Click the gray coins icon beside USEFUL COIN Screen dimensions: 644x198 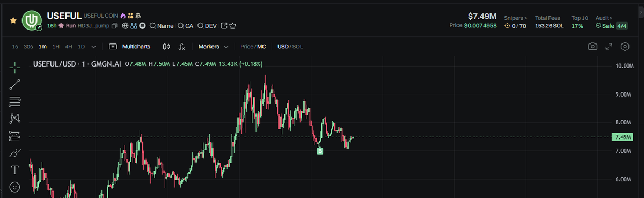pos(138,16)
